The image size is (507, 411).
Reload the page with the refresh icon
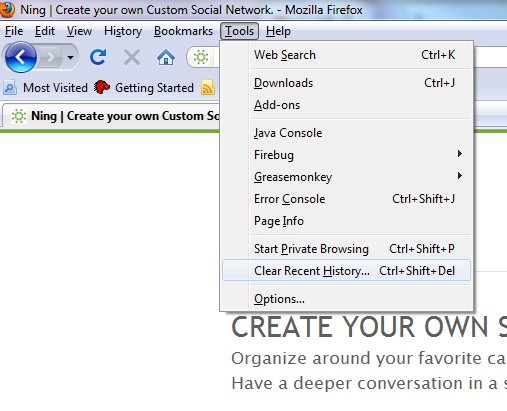[98, 57]
